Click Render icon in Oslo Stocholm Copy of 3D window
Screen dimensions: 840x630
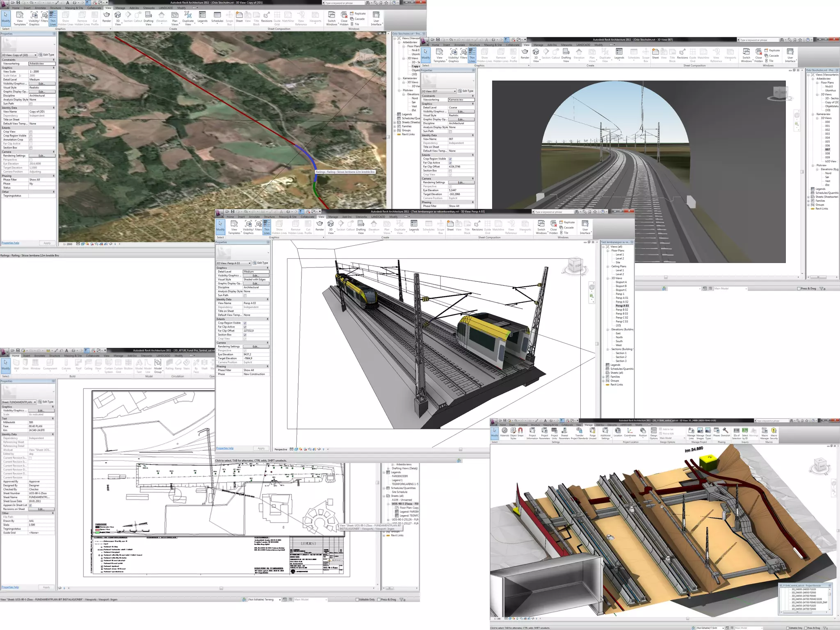click(x=107, y=17)
